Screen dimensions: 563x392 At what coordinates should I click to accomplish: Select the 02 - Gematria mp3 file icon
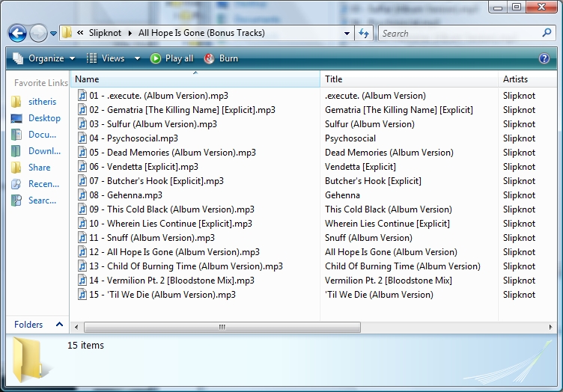82,110
